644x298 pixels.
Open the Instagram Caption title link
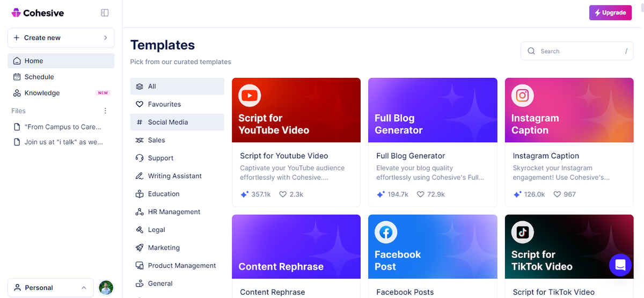(x=546, y=156)
